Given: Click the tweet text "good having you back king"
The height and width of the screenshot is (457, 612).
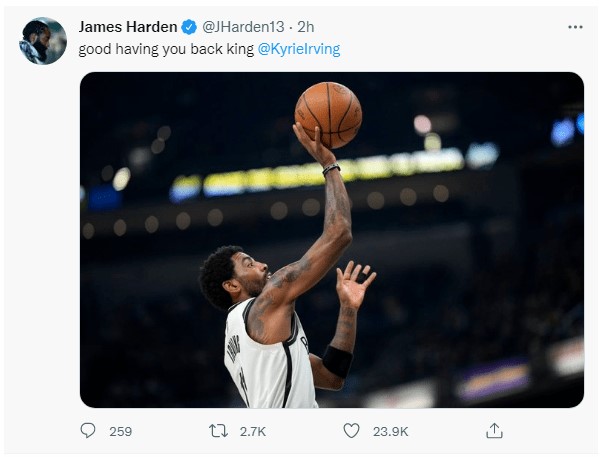Looking at the screenshot, I should point(166,49).
